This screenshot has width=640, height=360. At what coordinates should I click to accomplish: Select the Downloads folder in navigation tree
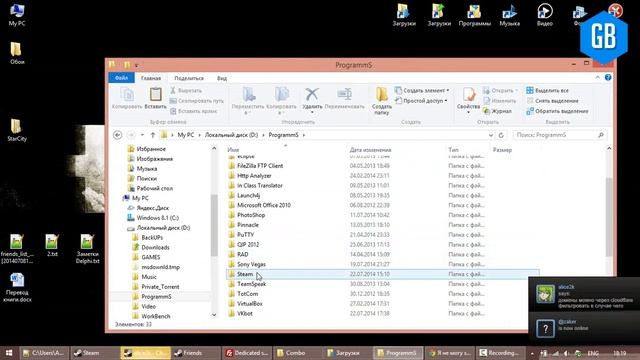[x=155, y=247]
